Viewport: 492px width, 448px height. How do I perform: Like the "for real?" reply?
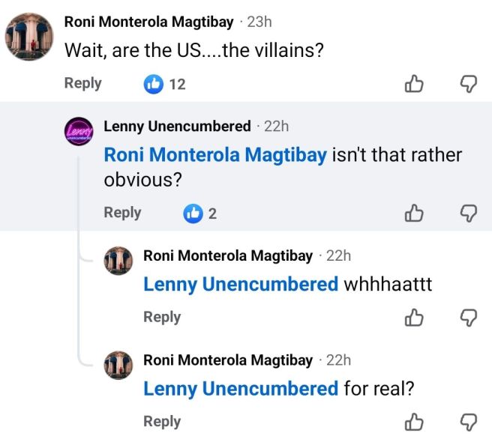click(413, 423)
